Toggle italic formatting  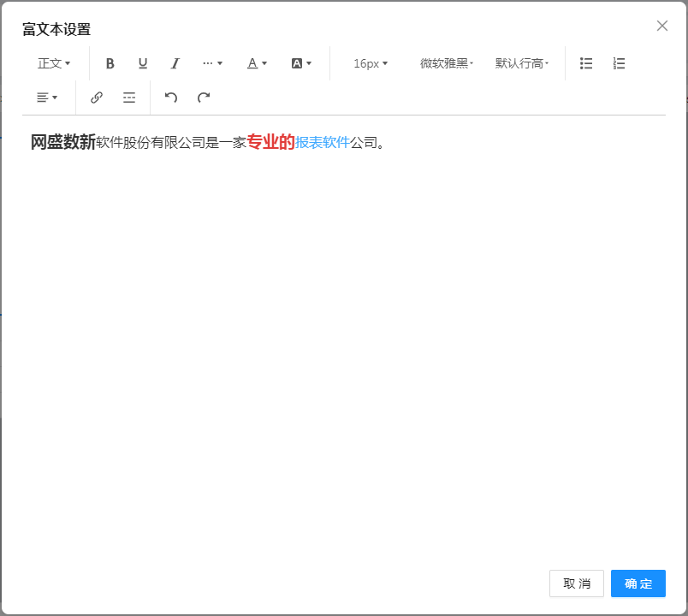coord(175,63)
